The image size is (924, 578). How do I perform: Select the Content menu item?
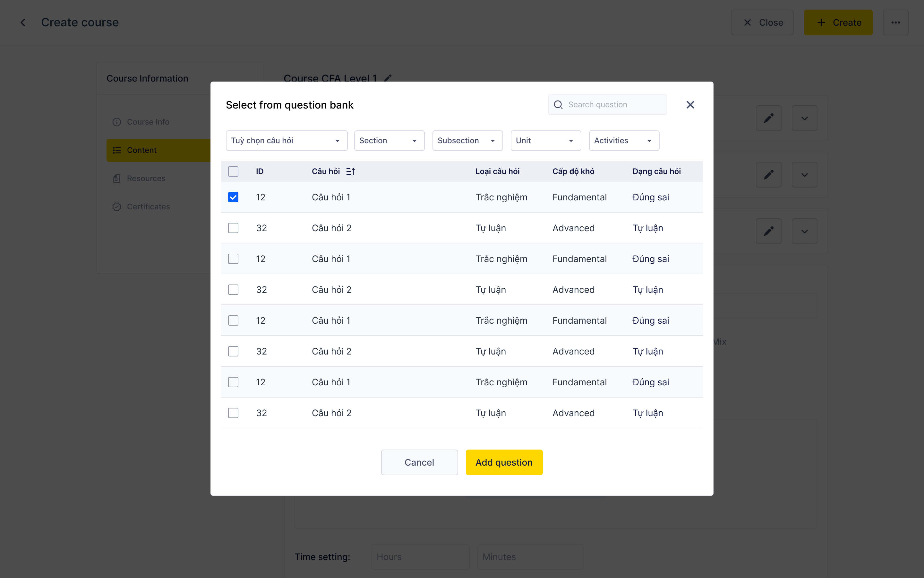(158, 150)
